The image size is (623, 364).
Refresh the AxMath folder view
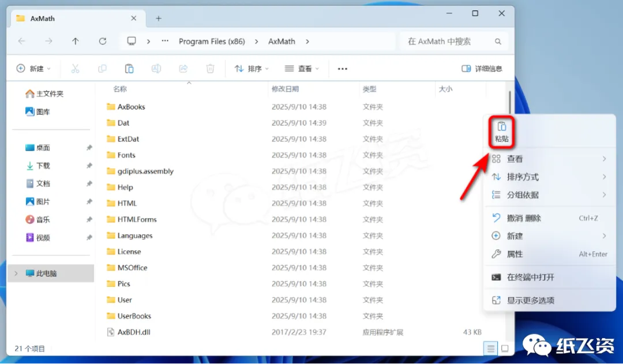click(x=103, y=42)
